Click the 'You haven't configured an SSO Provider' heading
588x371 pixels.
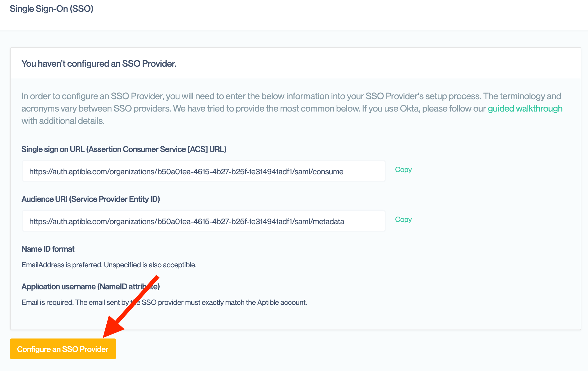(x=99, y=64)
